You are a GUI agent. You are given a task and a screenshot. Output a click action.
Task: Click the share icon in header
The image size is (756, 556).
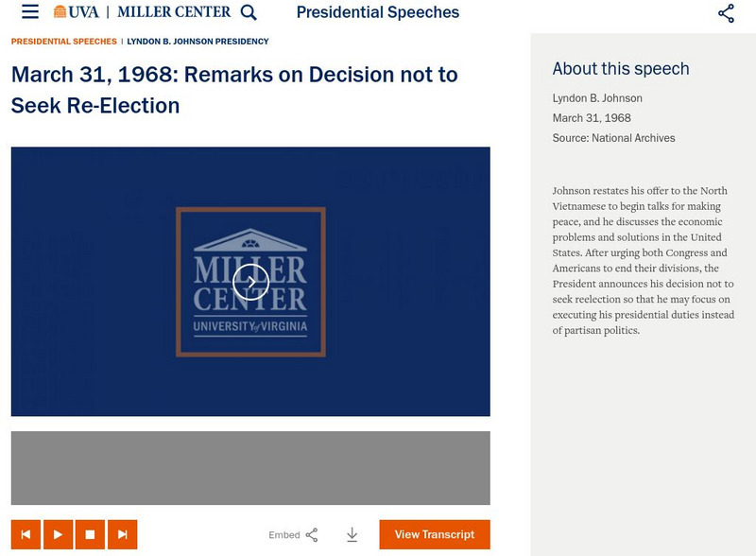click(726, 13)
